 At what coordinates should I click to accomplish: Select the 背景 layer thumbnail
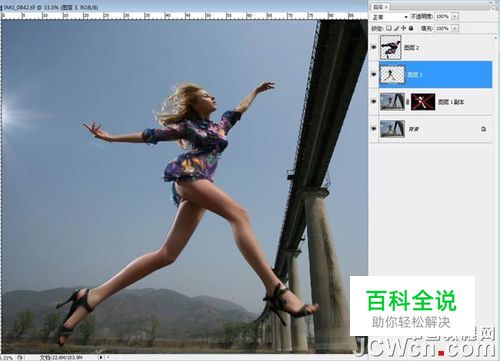tap(393, 129)
